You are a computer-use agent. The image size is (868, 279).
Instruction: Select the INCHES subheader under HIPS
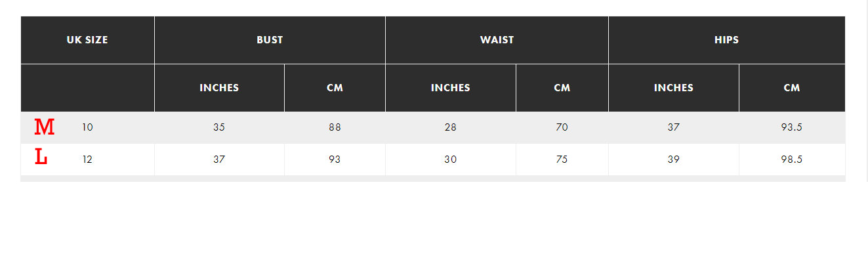674,88
